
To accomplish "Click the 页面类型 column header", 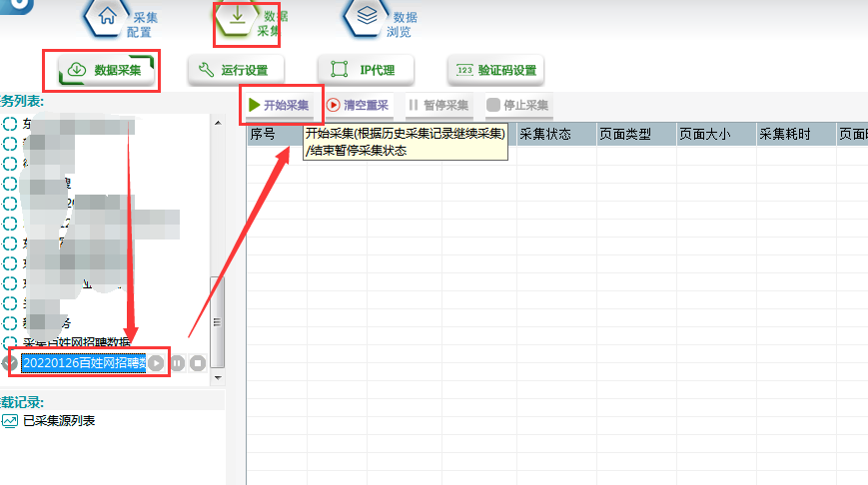I will pyautogui.click(x=636, y=135).
